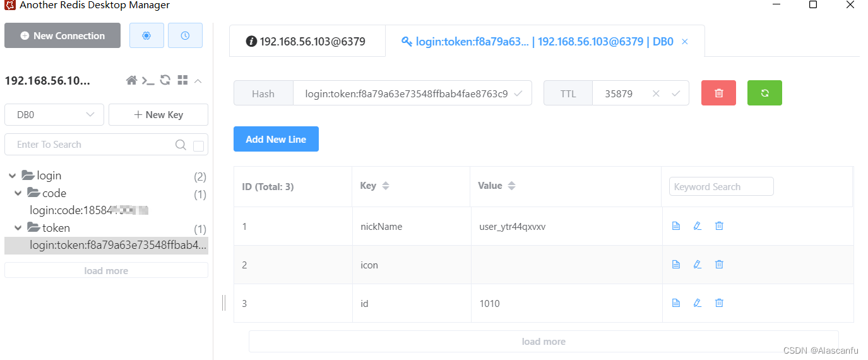Open the DB0 database dropdown
Viewport: 868px width, 360px height.
(54, 115)
